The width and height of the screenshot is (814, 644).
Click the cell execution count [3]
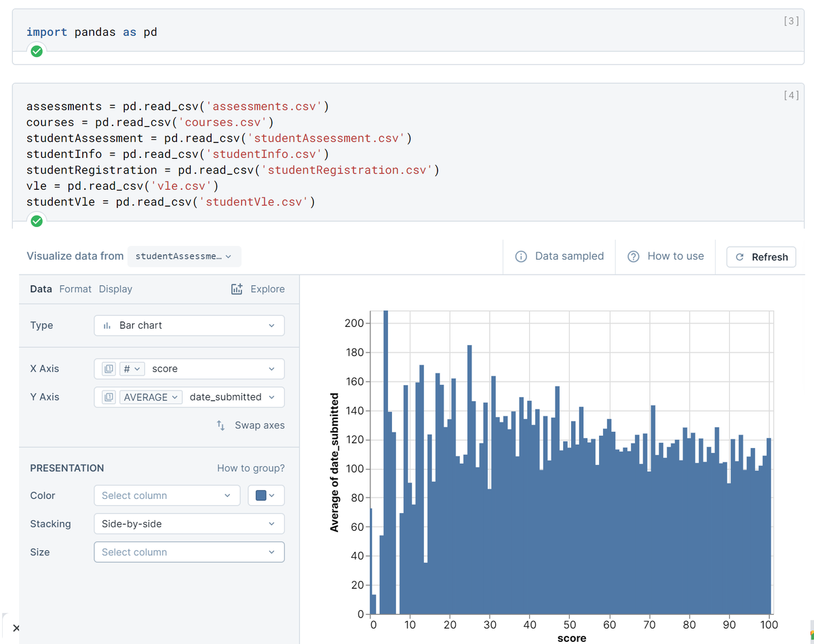pyautogui.click(x=791, y=21)
